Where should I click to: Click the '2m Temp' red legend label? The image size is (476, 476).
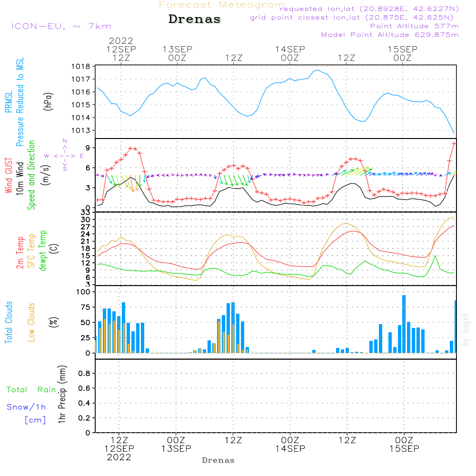coord(20,253)
